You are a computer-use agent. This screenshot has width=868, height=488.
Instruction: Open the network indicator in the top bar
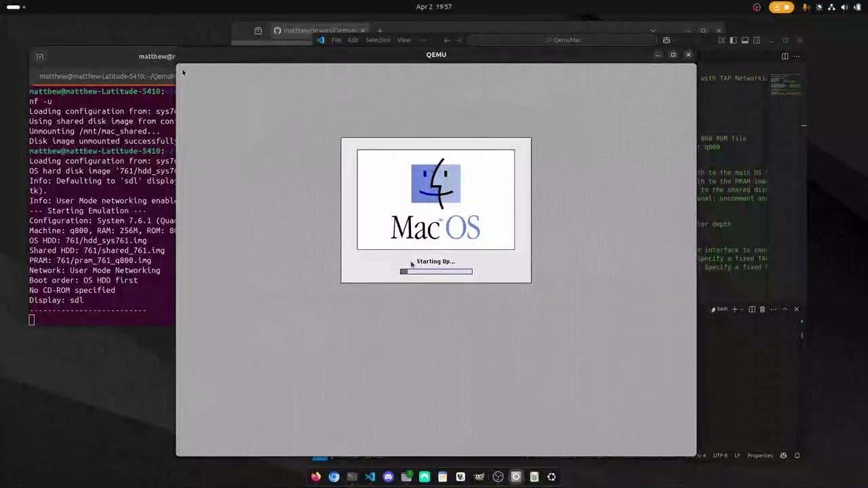(x=831, y=7)
